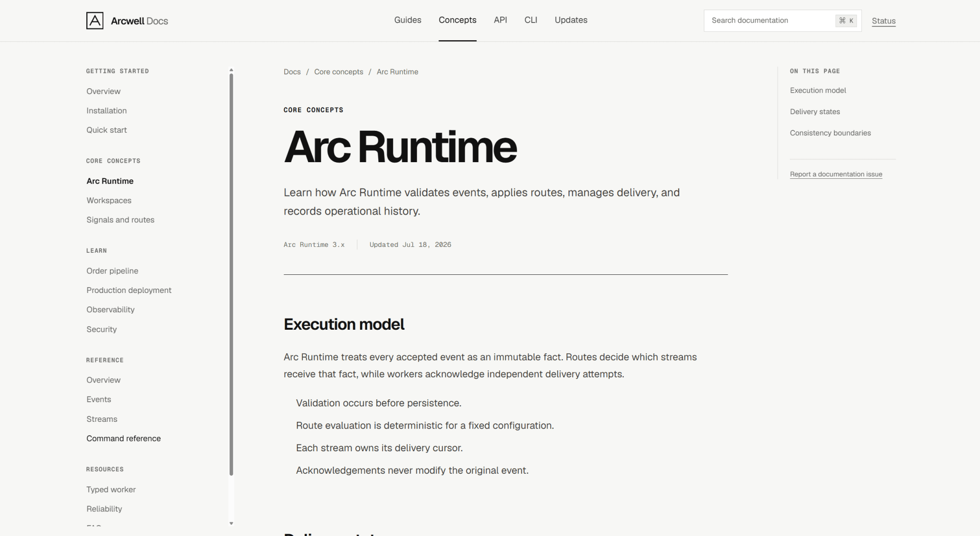980x536 pixels.
Task: Click Report a documentation issue
Action: tap(836, 174)
